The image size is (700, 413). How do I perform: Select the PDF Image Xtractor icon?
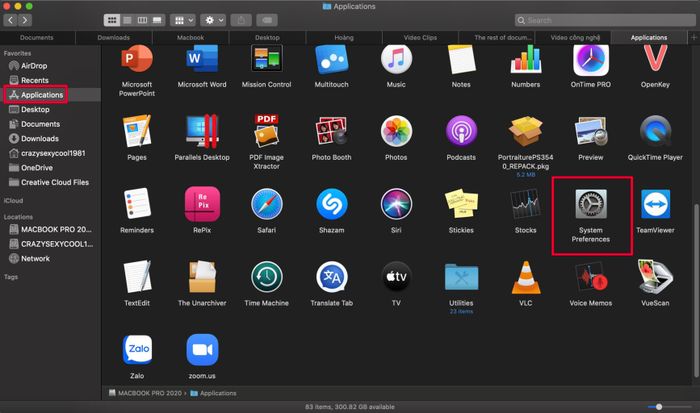(x=267, y=131)
